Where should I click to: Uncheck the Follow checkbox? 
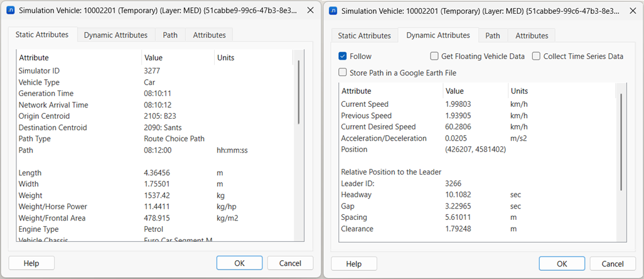[343, 56]
